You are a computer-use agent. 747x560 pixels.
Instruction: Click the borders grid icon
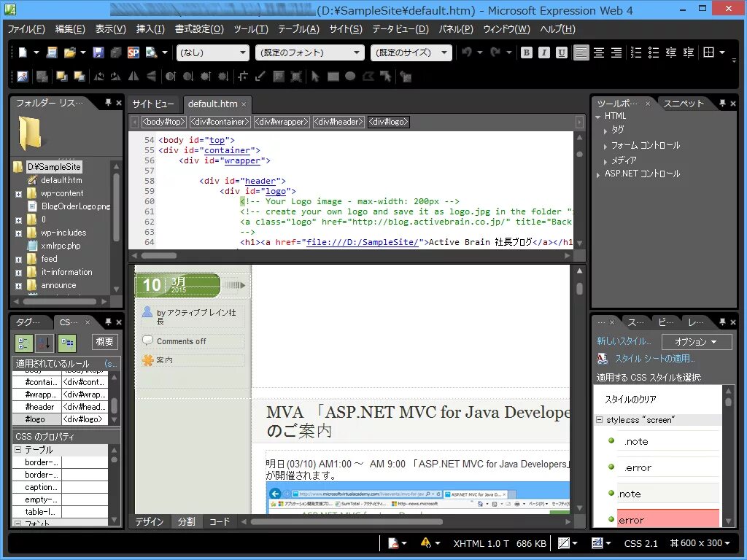tap(709, 52)
